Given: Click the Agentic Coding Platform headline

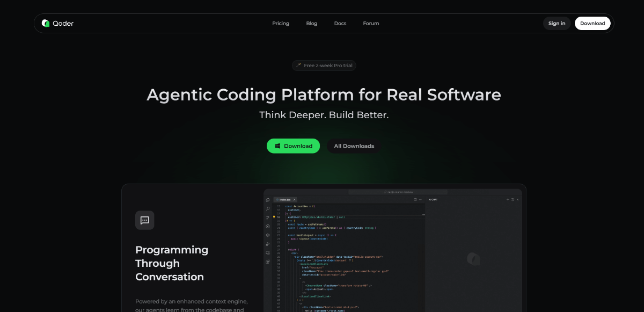Looking at the screenshot, I should tap(324, 95).
